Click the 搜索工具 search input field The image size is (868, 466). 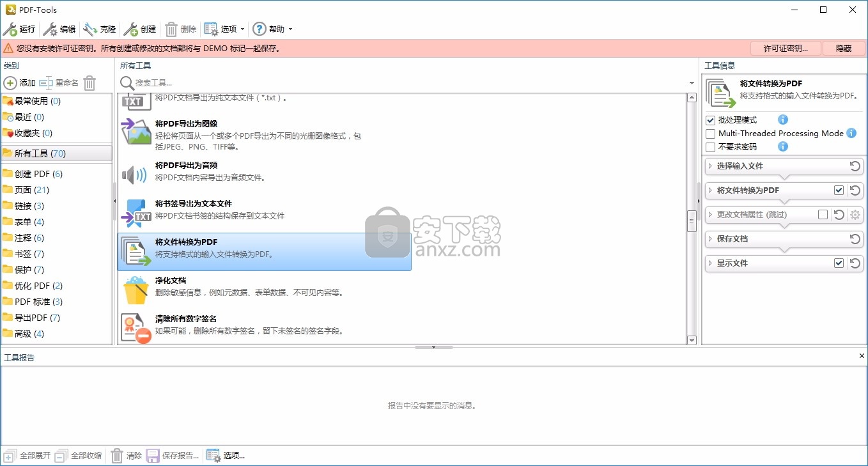point(410,83)
